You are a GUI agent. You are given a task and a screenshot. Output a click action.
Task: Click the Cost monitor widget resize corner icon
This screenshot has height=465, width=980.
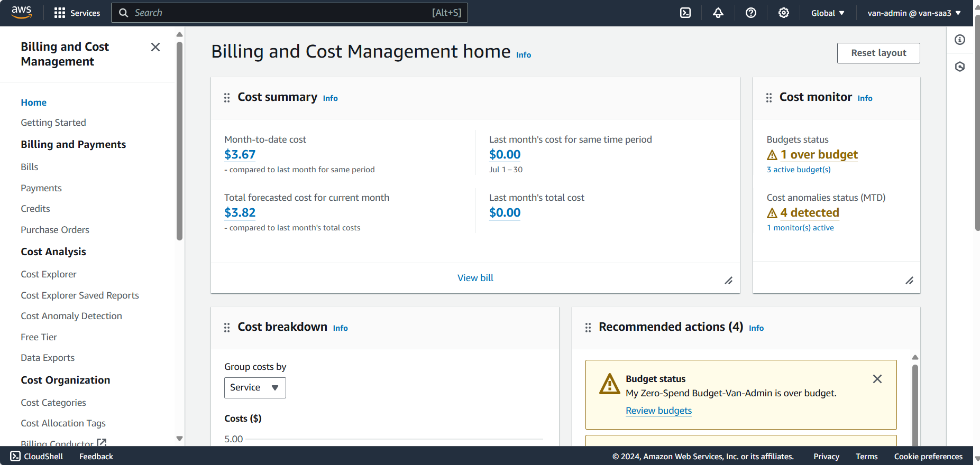(910, 281)
